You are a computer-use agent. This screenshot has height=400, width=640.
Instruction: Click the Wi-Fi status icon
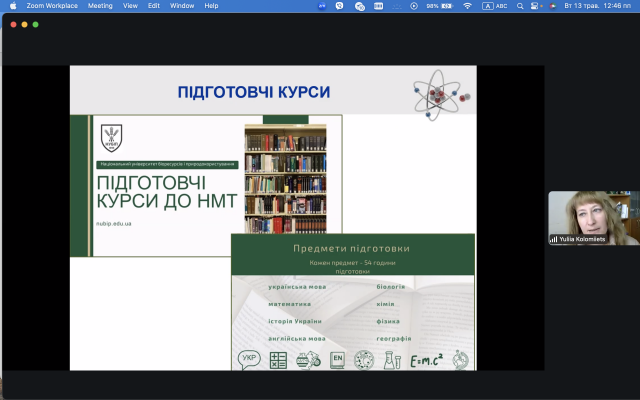pyautogui.click(x=467, y=5)
